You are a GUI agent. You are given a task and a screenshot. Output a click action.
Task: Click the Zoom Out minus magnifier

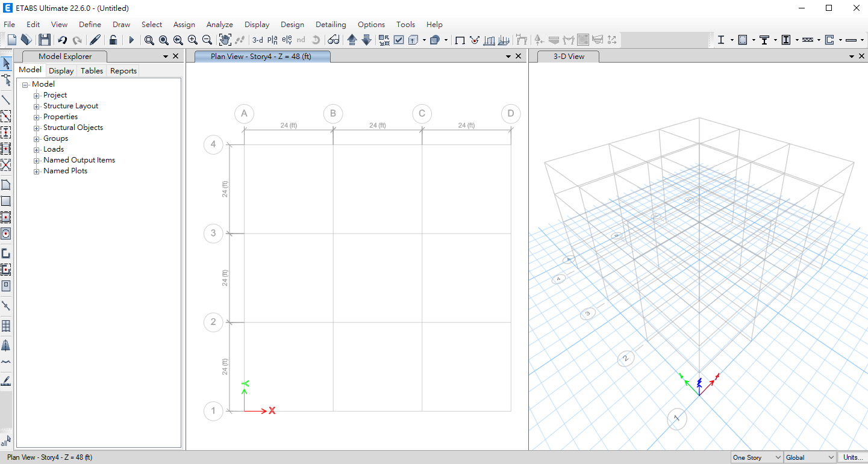click(207, 40)
